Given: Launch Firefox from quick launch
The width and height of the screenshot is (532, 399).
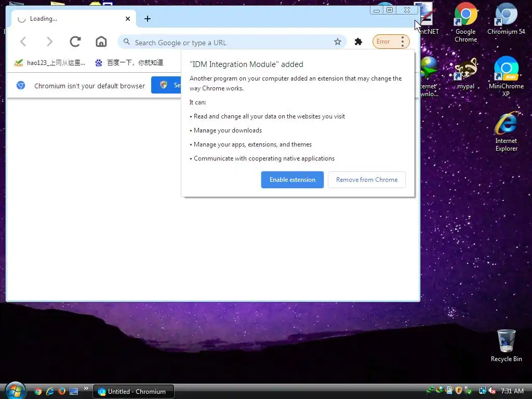Looking at the screenshot, I should 62,391.
